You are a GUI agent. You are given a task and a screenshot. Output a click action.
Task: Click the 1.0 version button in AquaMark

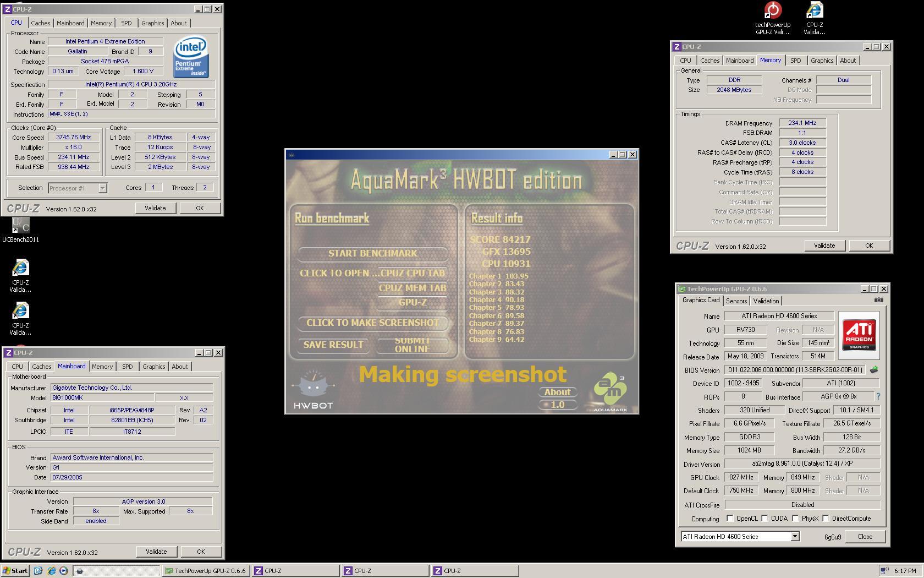tap(557, 405)
